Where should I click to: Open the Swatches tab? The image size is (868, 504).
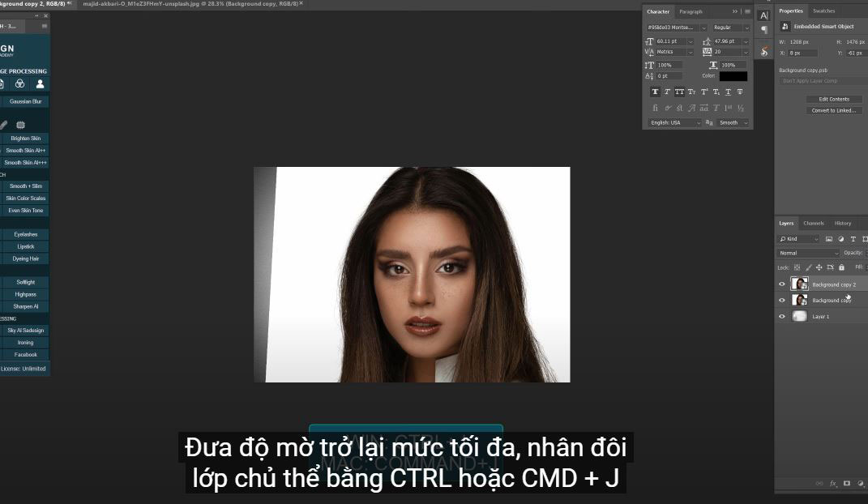click(x=823, y=11)
